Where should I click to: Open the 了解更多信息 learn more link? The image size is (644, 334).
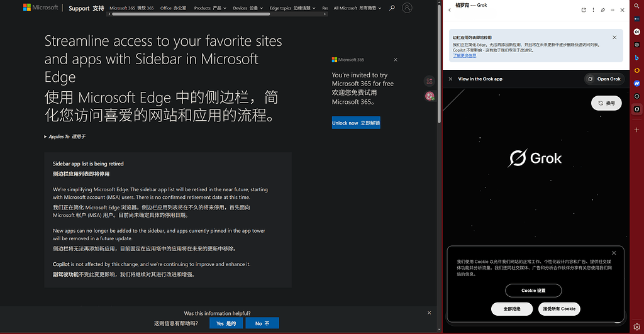(x=465, y=55)
